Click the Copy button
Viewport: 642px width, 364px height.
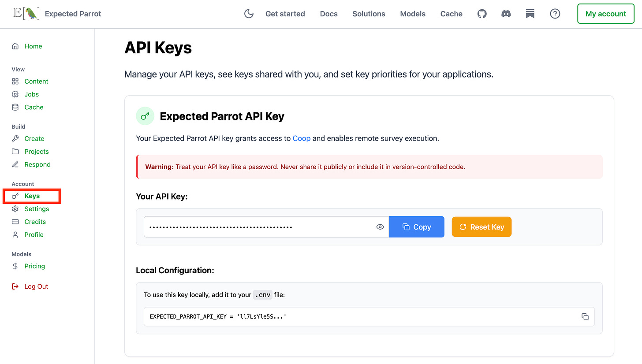[416, 227]
